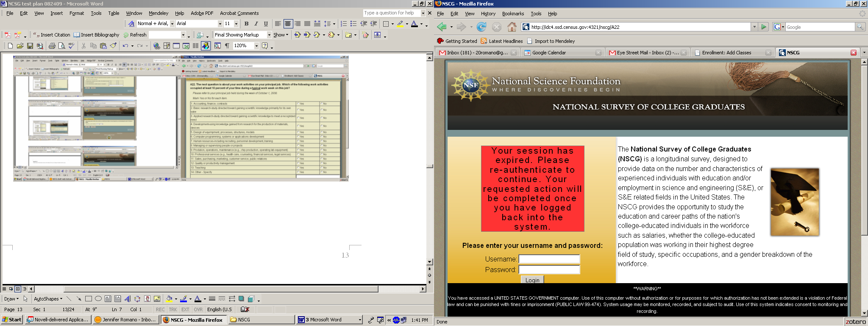The height and width of the screenshot is (326, 868).
Task: Select the Oval drawing tool
Action: 98,299
